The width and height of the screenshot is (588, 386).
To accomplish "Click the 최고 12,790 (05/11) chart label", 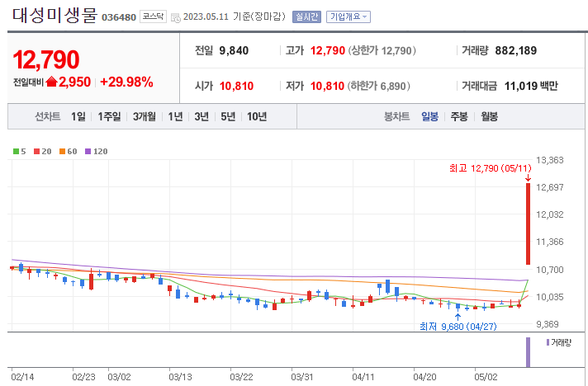I will pos(490,168).
